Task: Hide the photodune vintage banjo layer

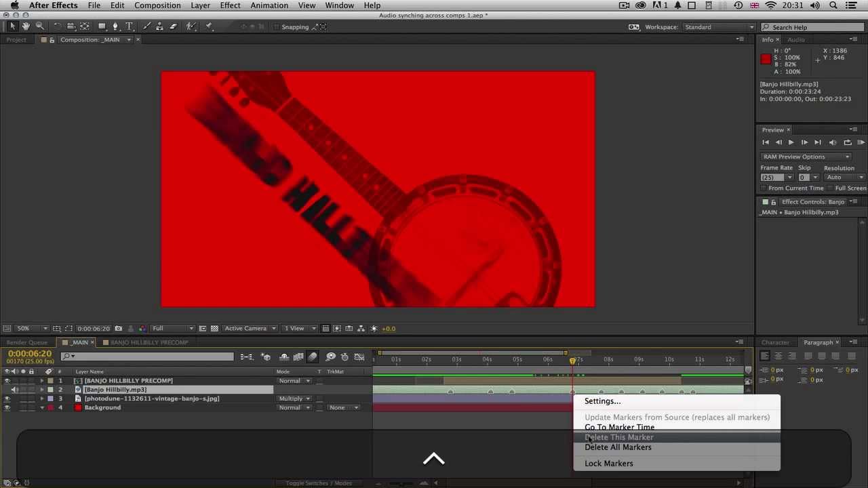Action: click(x=7, y=399)
